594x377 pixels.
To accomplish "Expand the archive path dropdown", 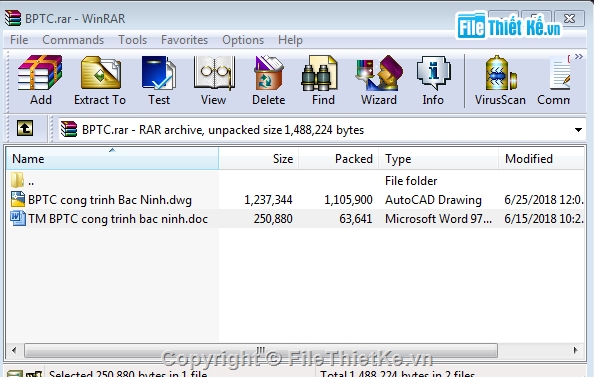I will click(578, 130).
